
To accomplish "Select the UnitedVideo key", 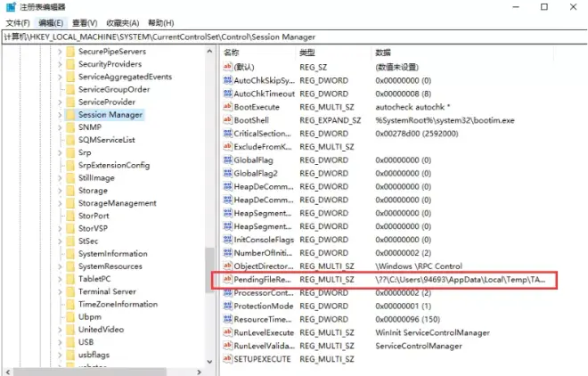I will [x=101, y=330].
